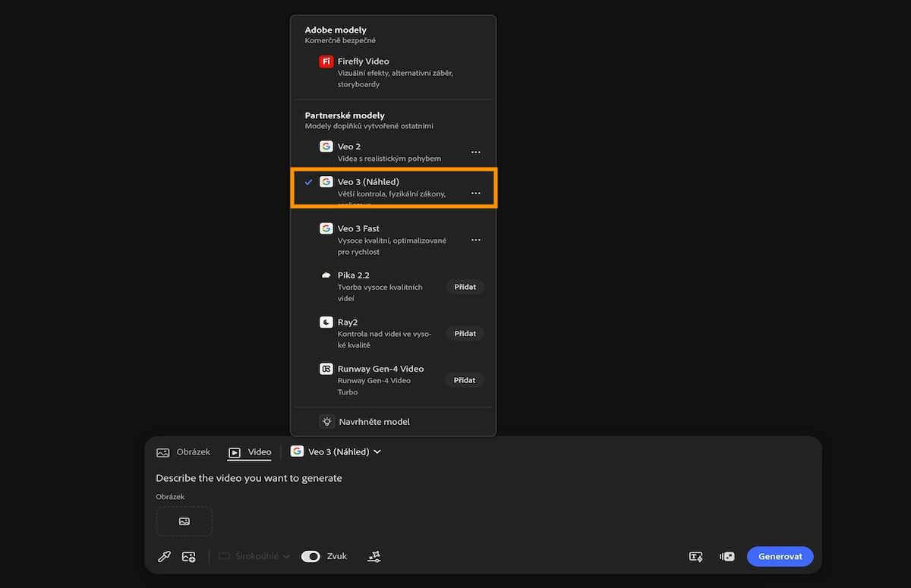911x588 pixels.
Task: Click the Pika 2.2 model name
Action: [354, 275]
